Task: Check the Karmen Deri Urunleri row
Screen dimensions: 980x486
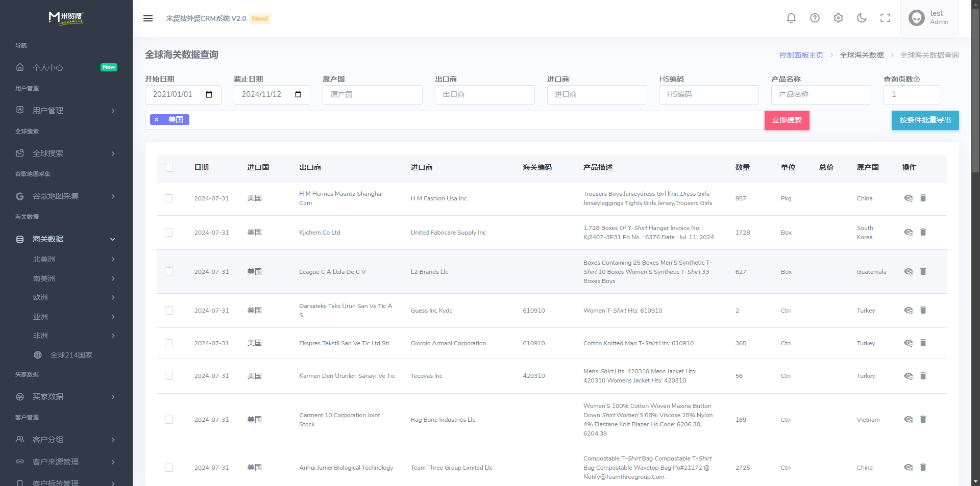Action: (x=169, y=376)
